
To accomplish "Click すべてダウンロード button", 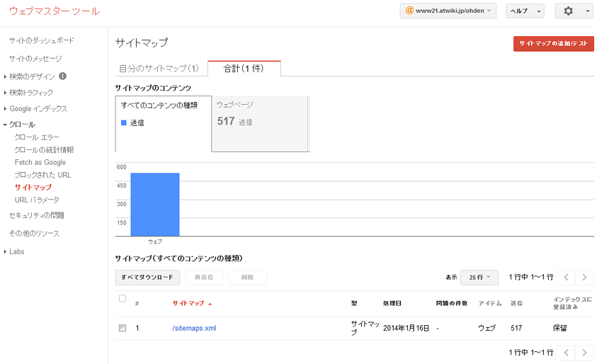I will [147, 278].
